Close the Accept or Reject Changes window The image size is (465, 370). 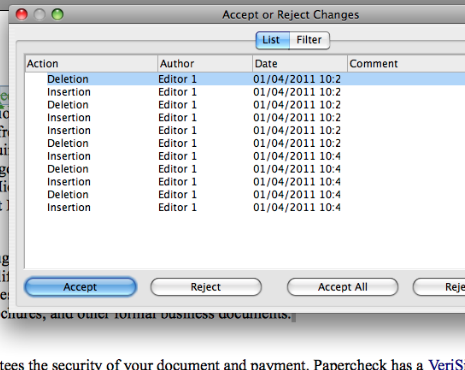(22, 14)
